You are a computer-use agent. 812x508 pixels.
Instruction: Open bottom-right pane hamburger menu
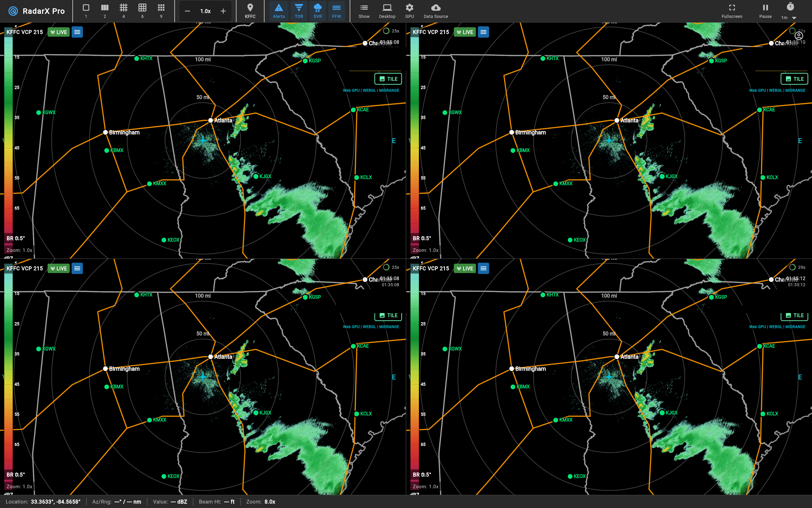483,268
